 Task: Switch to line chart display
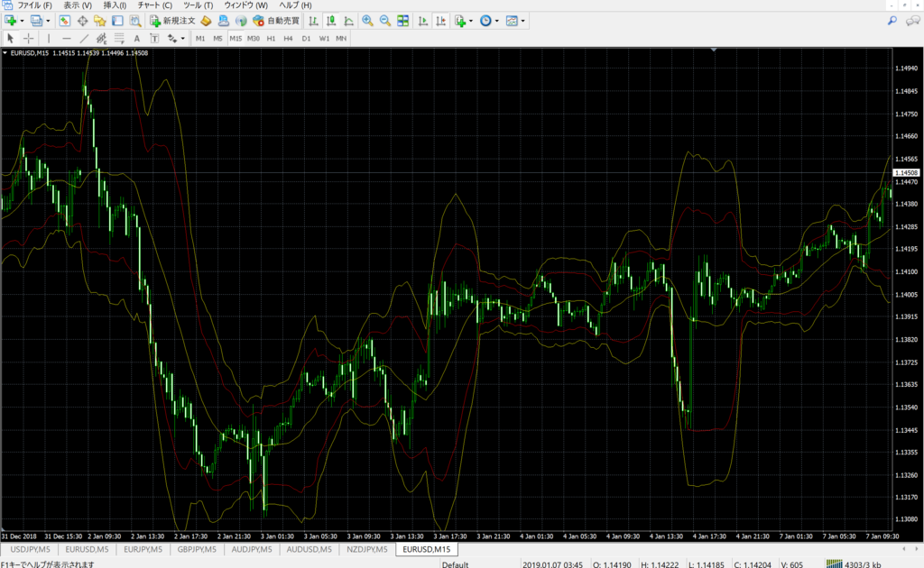(349, 22)
